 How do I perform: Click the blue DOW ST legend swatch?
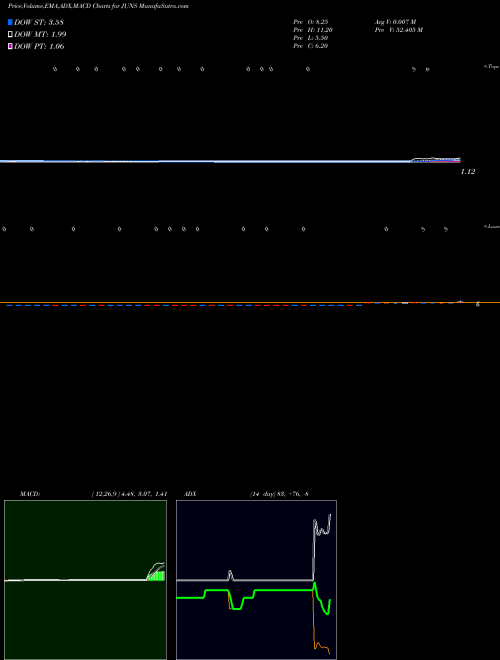10,22
